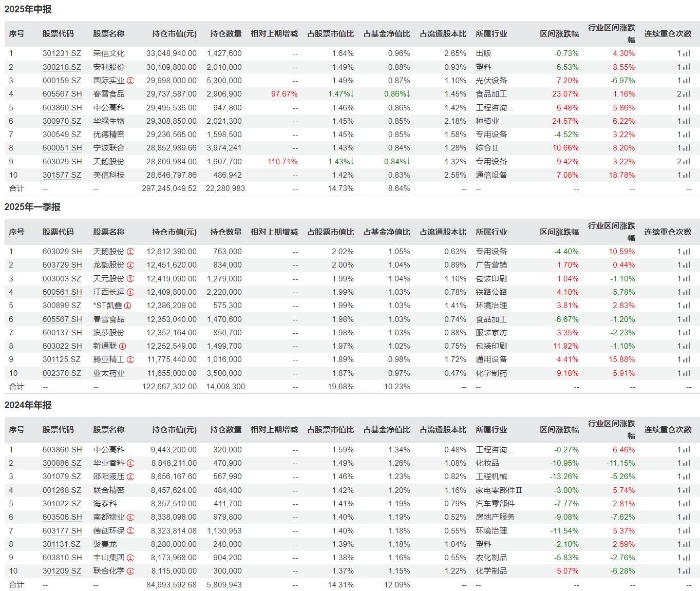Image resolution: width=700 pixels, height=591 pixels.
Task: Click the stock code 301577.SZ
Action: point(62,175)
